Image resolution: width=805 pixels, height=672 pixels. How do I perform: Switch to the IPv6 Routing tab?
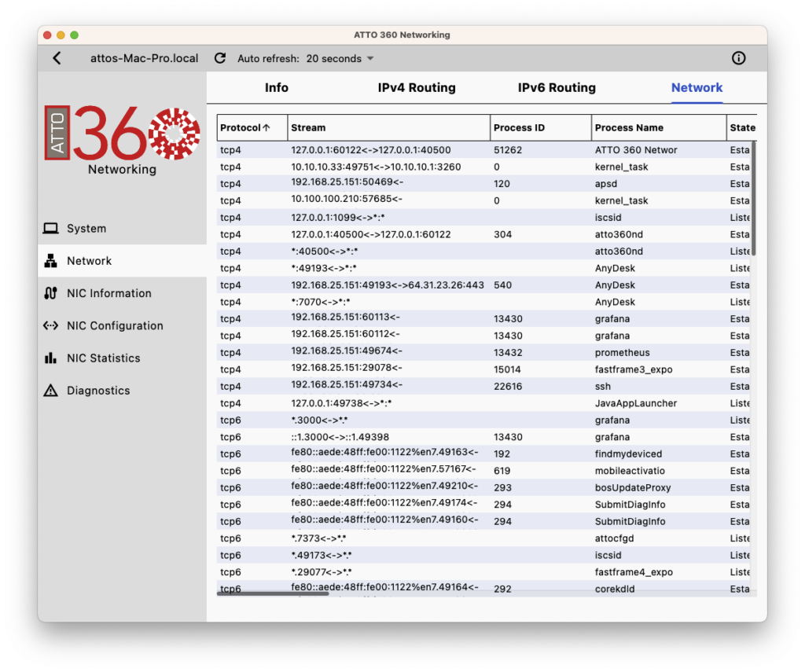click(557, 88)
